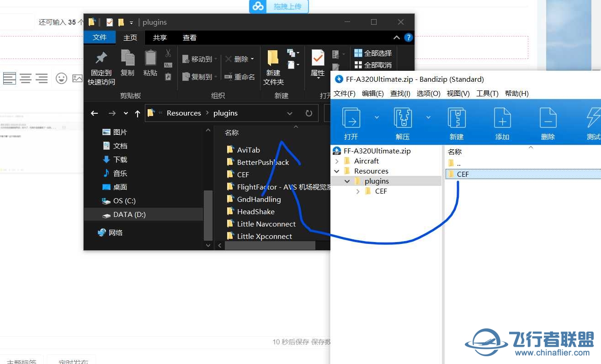
Task: Switch to the Home (主页) ribbon tab
Action: [130, 37]
